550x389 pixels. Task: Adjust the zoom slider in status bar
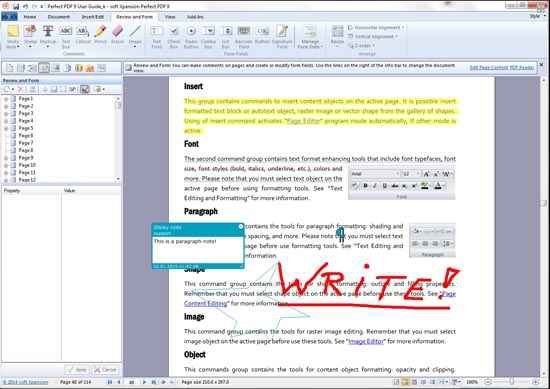tap(511, 382)
